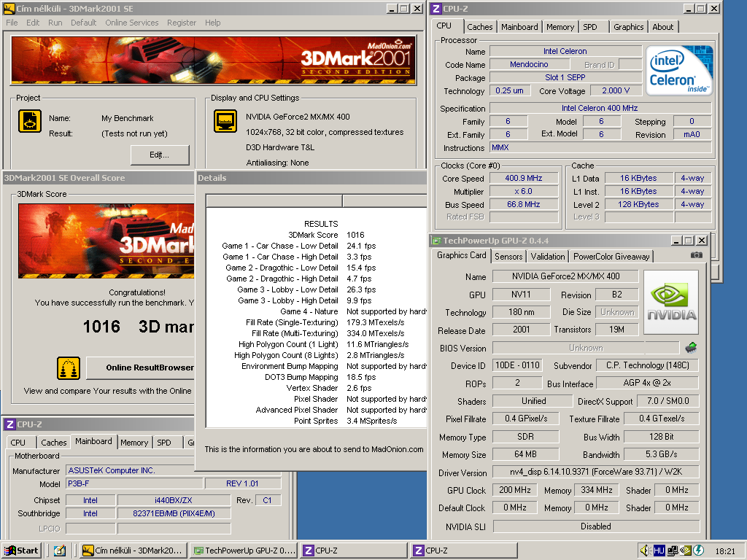Click the BIOS save chip icon in GPU-Z
The image size is (747, 560).
click(691, 348)
